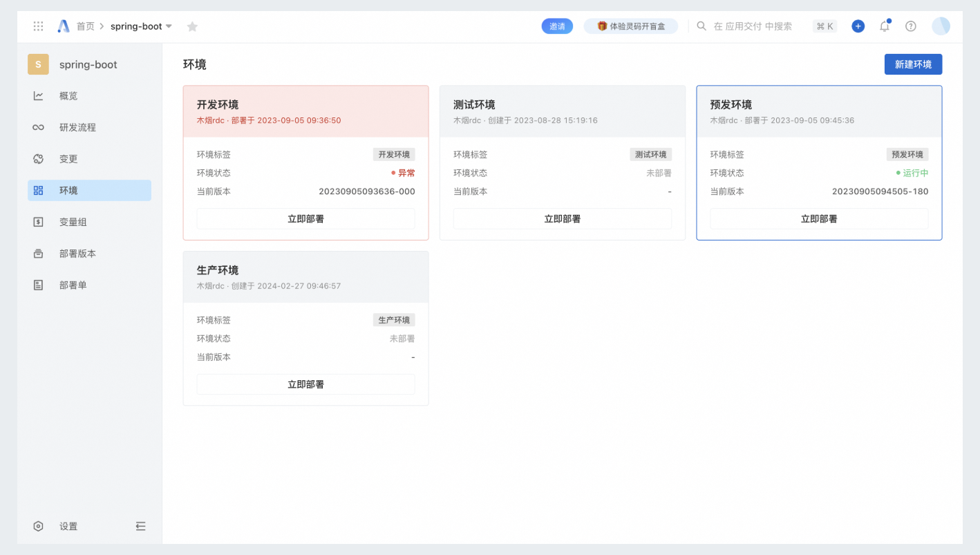The image size is (980, 555).
Task: Click version 20230905093636-000
Action: click(x=367, y=191)
